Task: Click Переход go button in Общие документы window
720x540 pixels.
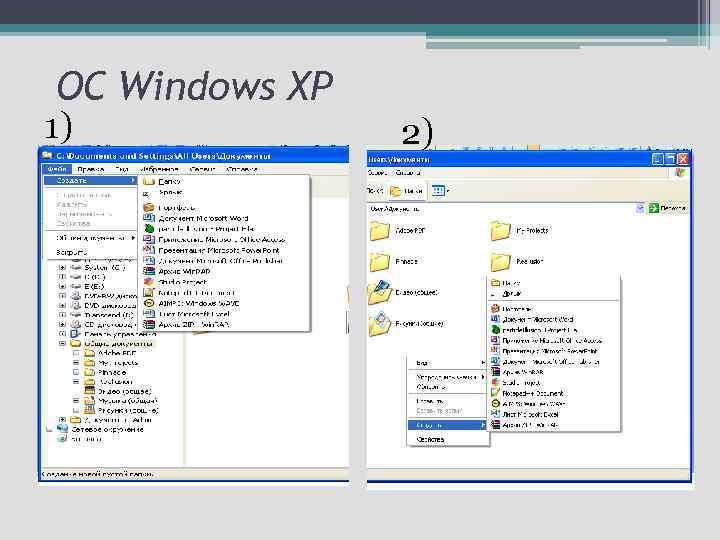Action: tap(667, 208)
